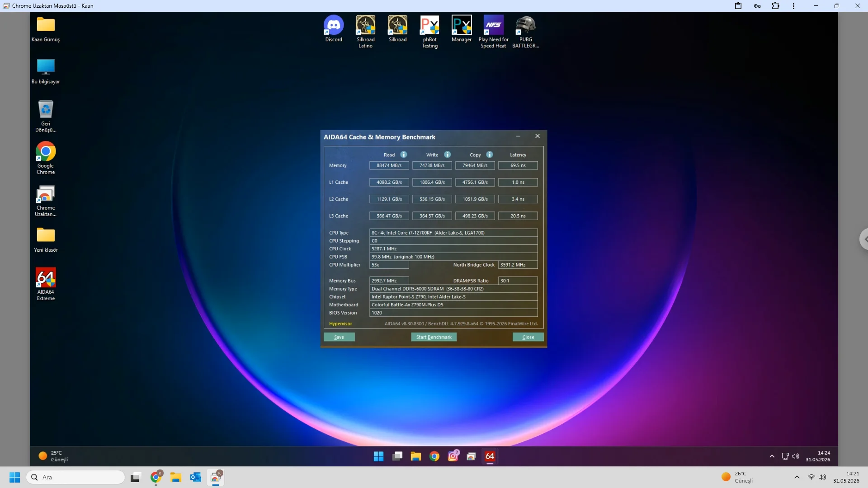The height and width of the screenshot is (488, 868).
Task: Open Outlook from the local taskbar
Action: coord(196,477)
